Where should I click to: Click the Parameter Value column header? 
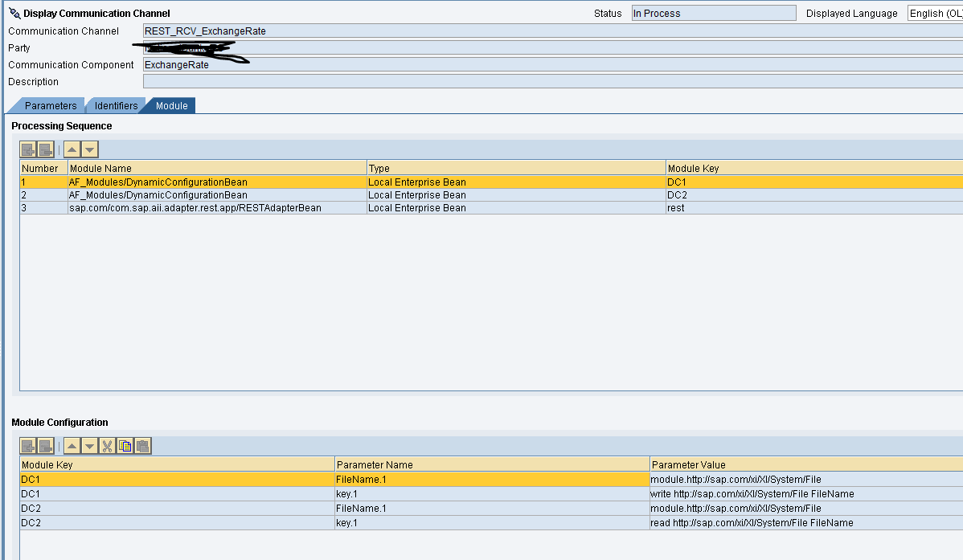coord(806,464)
